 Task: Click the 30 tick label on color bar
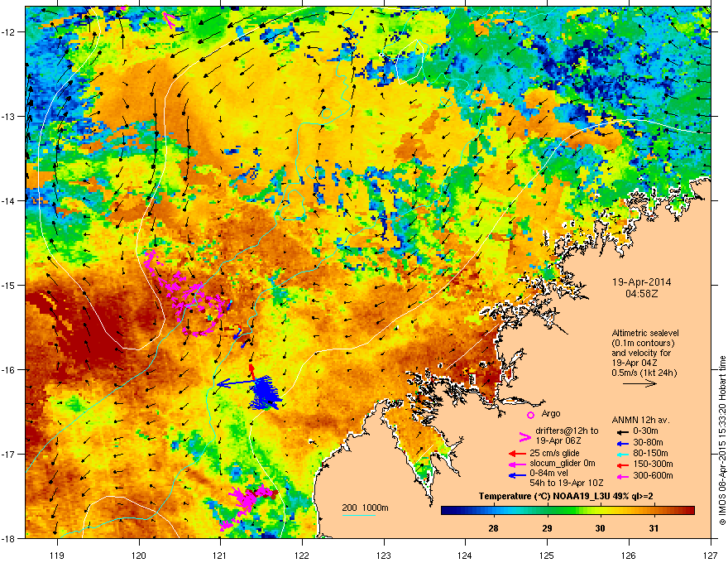[x=601, y=528]
